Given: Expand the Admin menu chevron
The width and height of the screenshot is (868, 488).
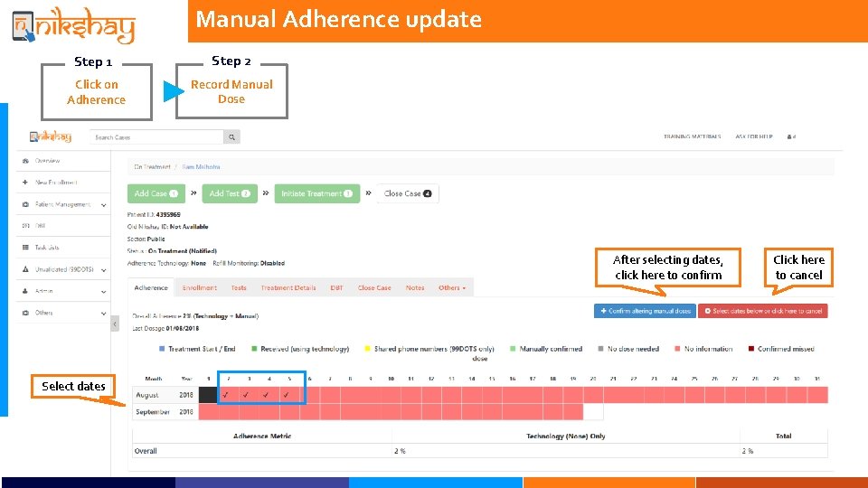Looking at the screenshot, I should (x=103, y=292).
